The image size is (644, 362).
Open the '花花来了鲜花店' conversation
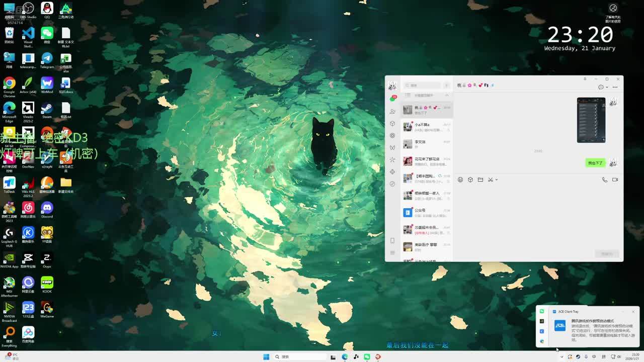[427, 161]
